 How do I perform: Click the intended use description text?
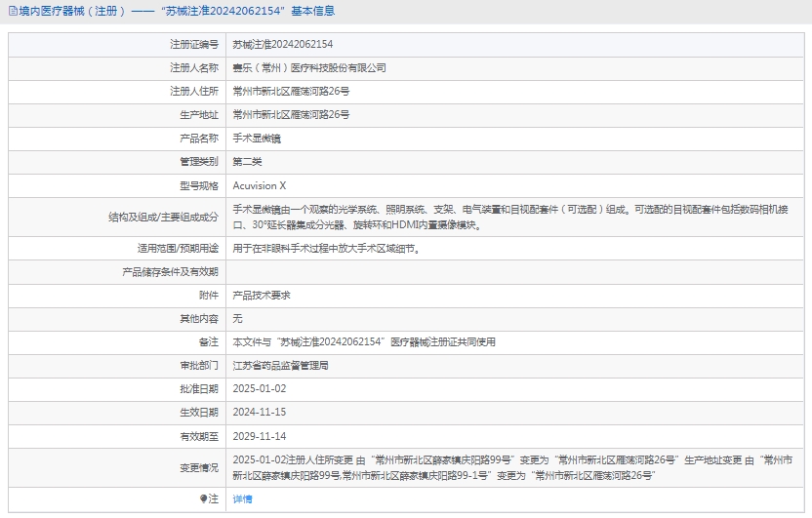(326, 248)
